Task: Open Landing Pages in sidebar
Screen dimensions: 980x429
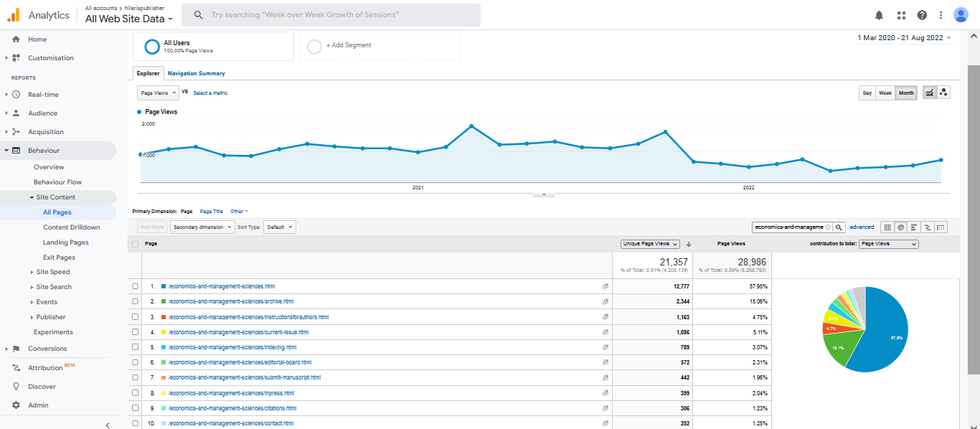Action: tap(65, 242)
